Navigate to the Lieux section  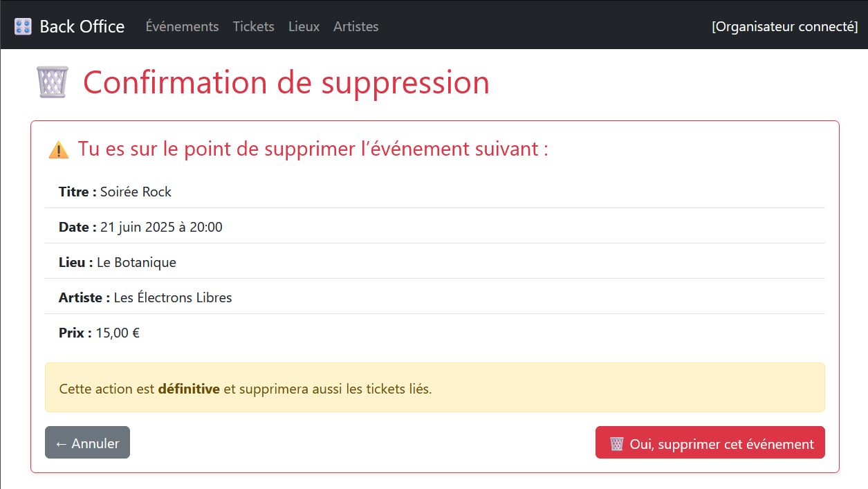304,27
